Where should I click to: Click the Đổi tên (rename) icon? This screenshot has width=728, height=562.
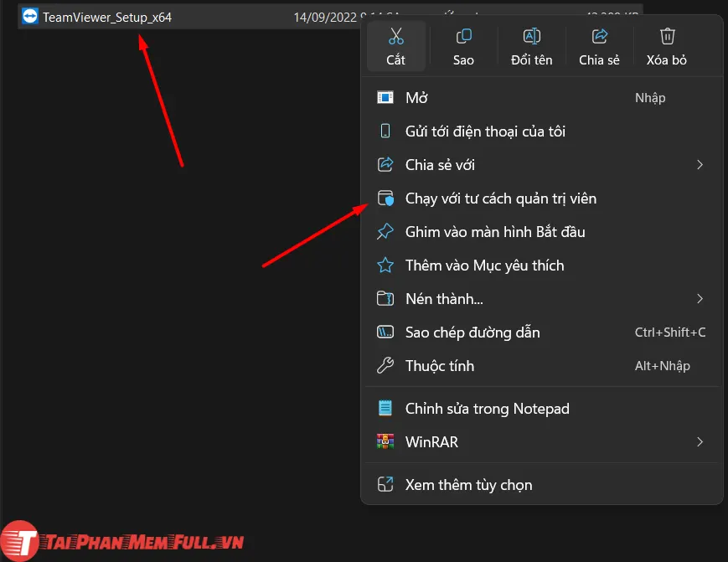[x=532, y=36]
